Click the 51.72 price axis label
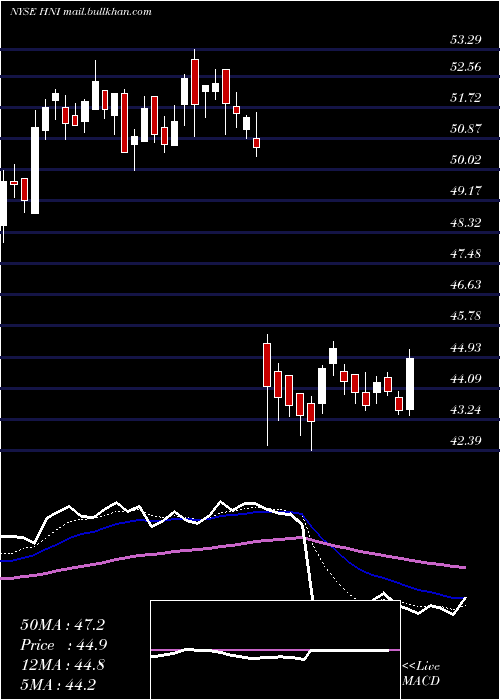 466,98
